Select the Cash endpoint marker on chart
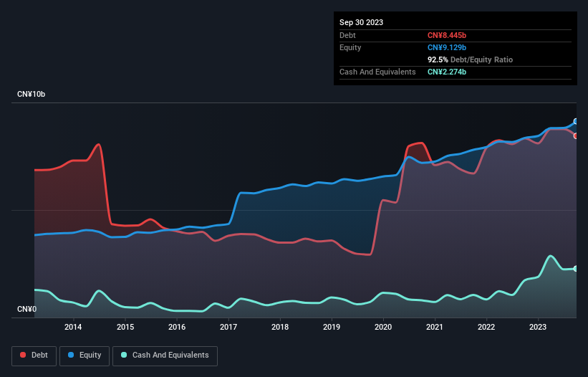This screenshot has height=377, width=588. (x=576, y=269)
